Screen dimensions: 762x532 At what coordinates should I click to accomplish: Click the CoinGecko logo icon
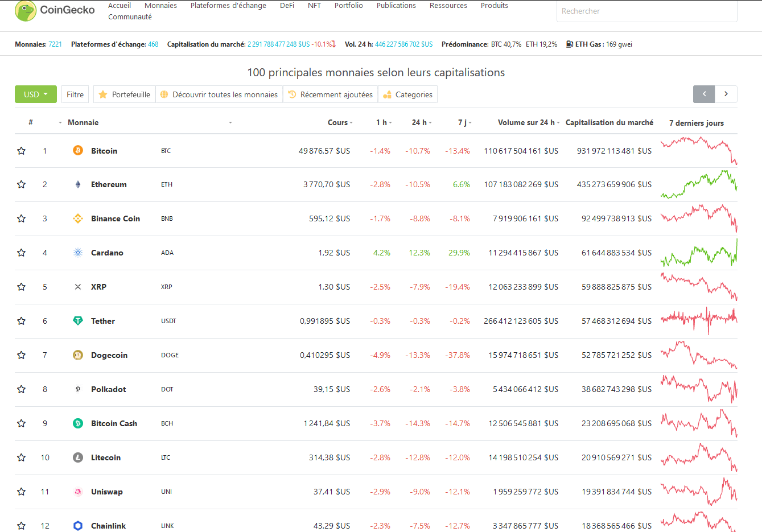tap(26, 10)
